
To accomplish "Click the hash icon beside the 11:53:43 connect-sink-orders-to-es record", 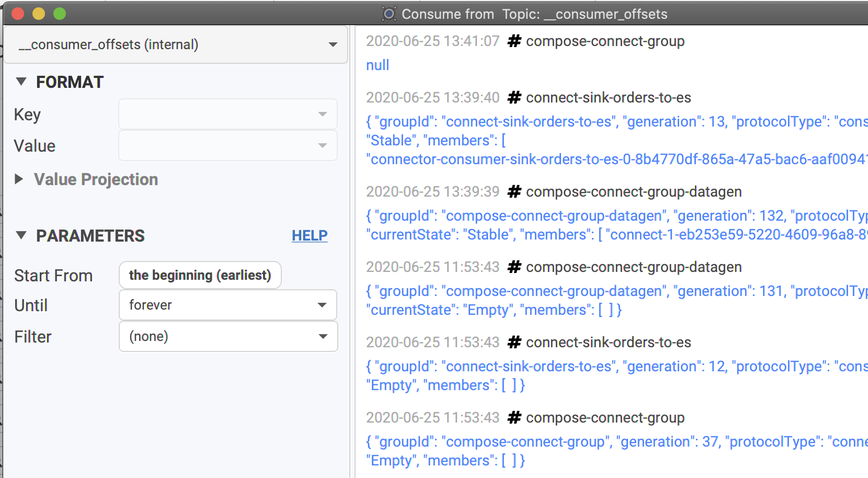I will (515, 343).
